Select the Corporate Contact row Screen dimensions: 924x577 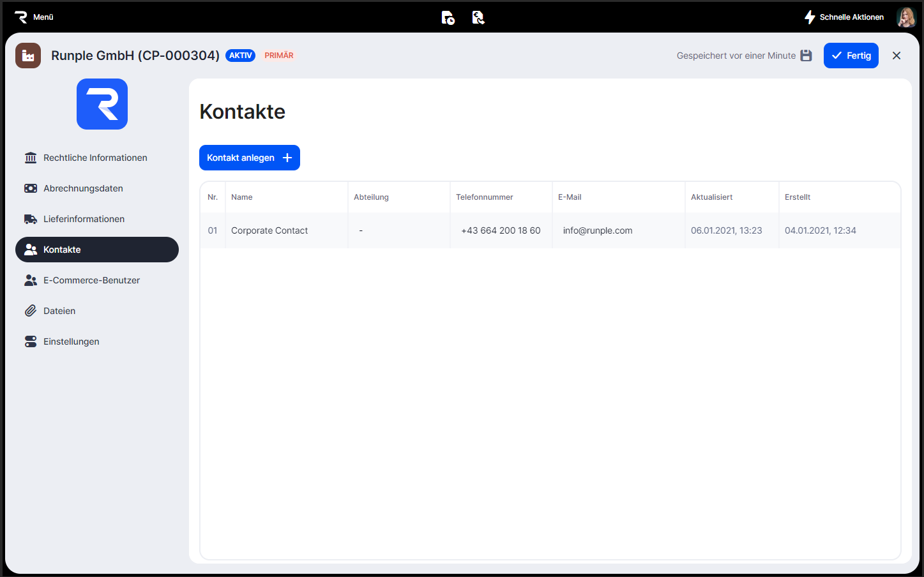tap(269, 230)
